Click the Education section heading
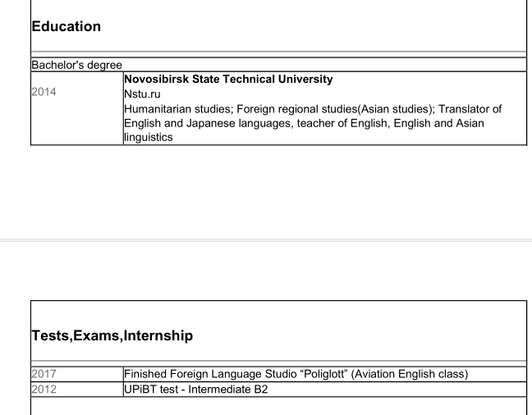 [66, 26]
